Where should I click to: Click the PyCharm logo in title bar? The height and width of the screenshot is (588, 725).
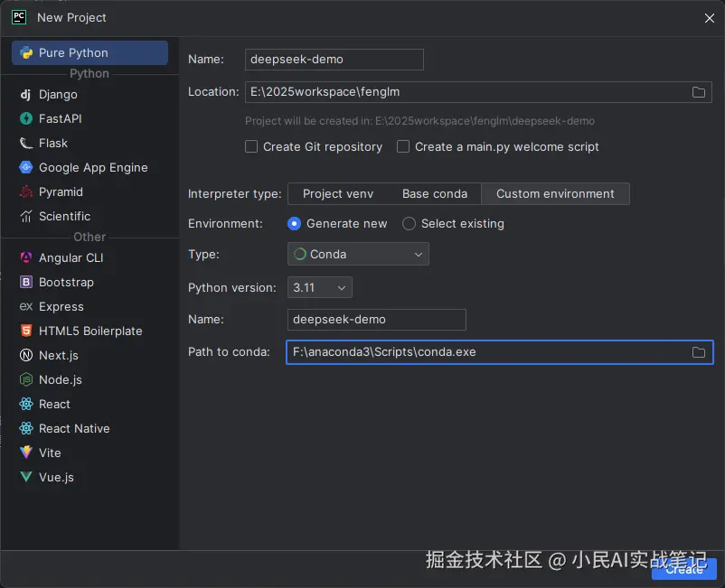coord(19,17)
